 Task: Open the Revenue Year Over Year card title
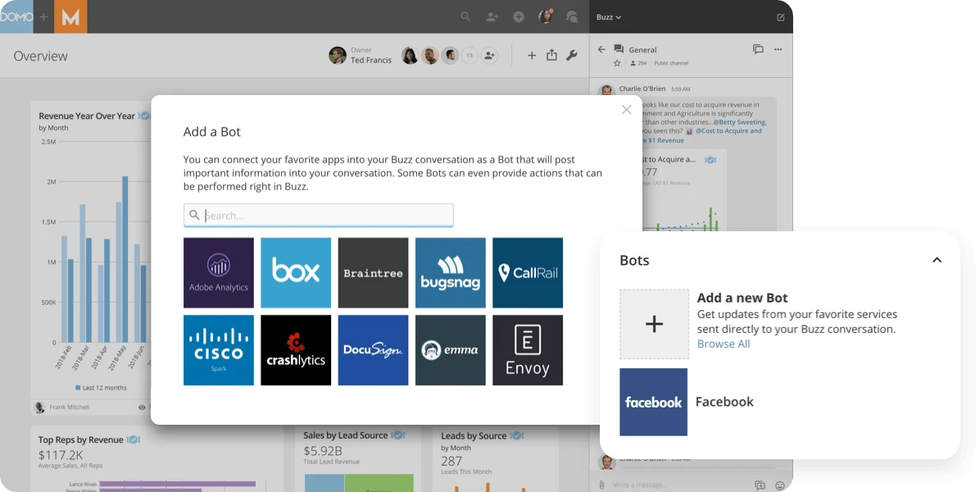87,116
